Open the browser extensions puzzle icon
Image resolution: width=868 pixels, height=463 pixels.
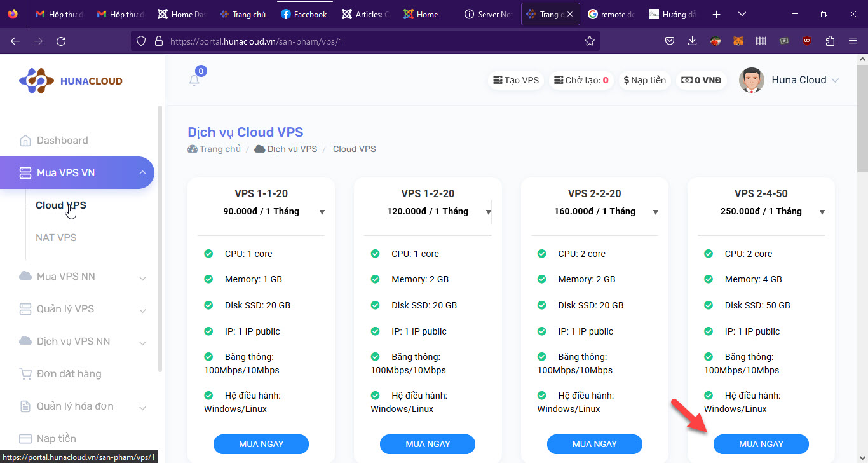pos(830,41)
